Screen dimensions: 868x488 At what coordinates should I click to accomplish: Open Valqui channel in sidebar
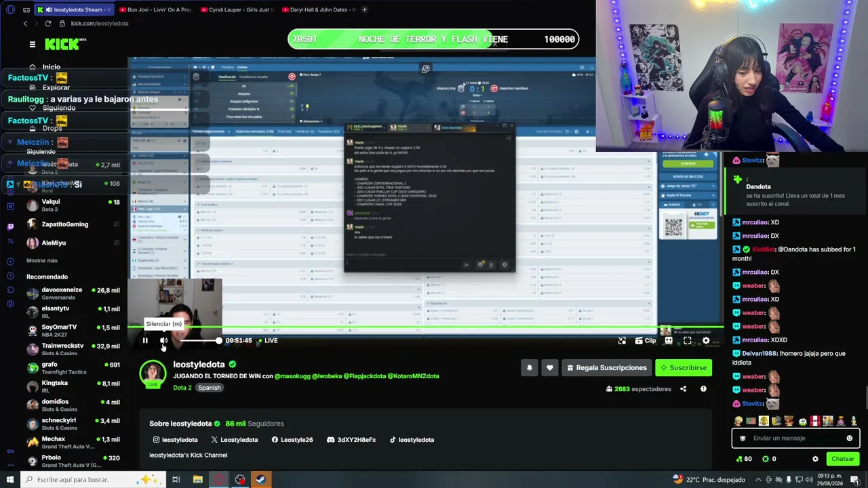(x=73, y=205)
